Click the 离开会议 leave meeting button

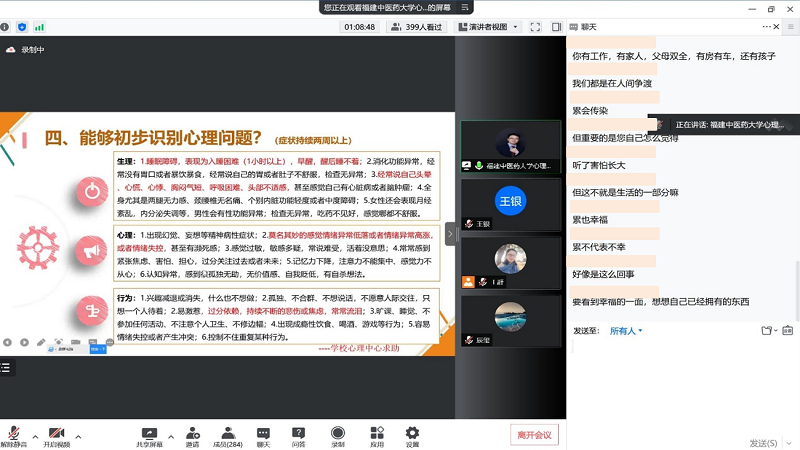pyautogui.click(x=534, y=435)
